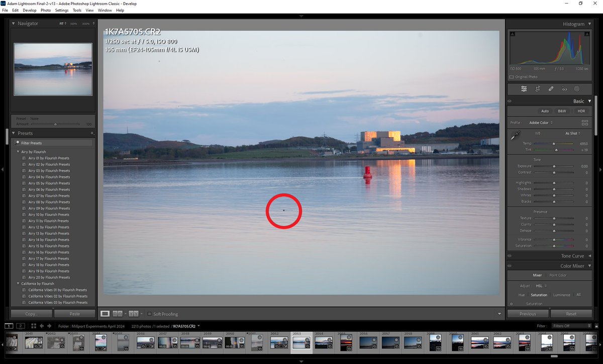Click the Vibrance slider handle

pyautogui.click(x=554, y=240)
